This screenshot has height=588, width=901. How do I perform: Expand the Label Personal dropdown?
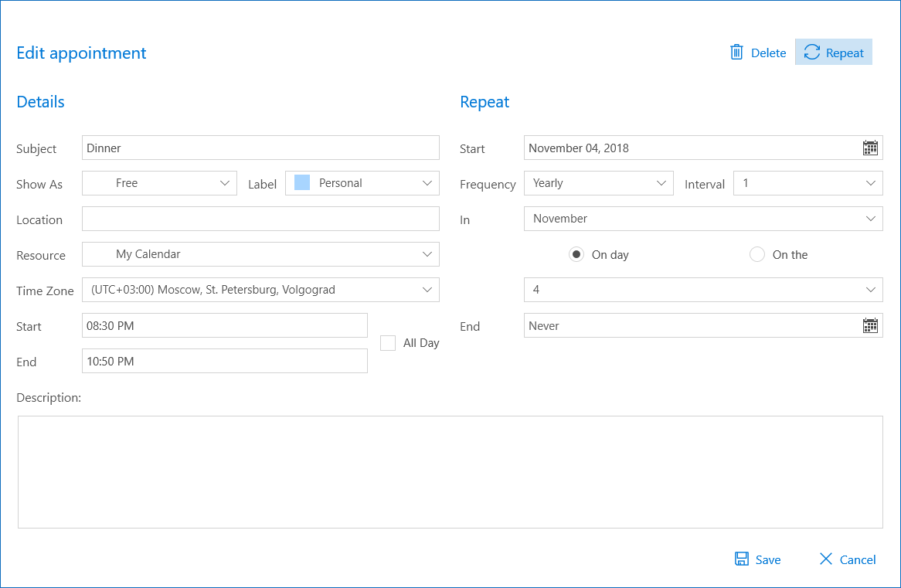(362, 183)
